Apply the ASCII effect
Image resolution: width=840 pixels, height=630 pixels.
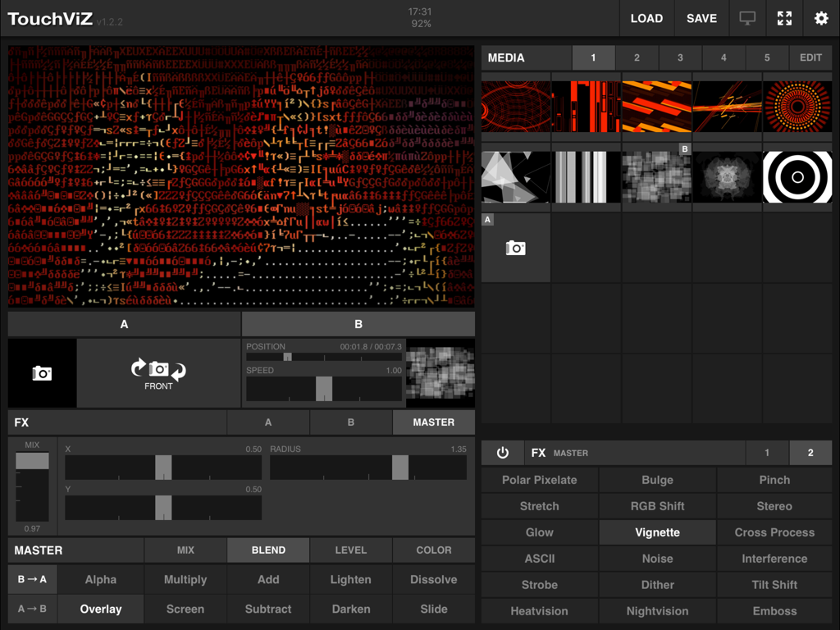coord(539,558)
